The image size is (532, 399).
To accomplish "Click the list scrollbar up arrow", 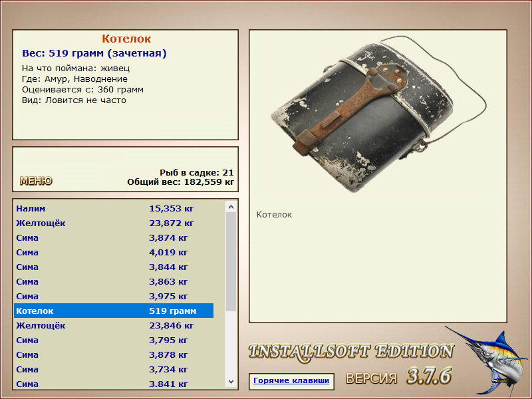I will [231, 207].
